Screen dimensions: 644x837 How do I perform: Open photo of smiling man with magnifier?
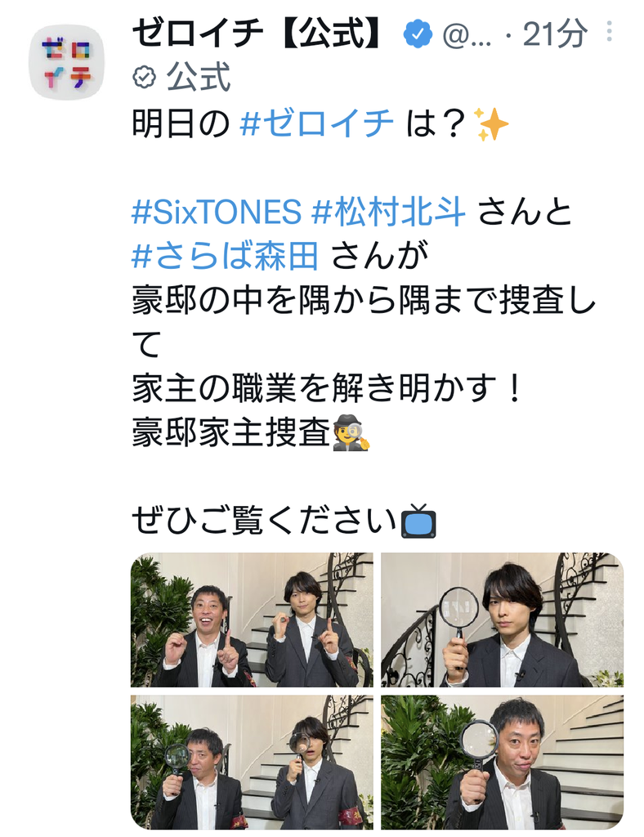[502, 763]
